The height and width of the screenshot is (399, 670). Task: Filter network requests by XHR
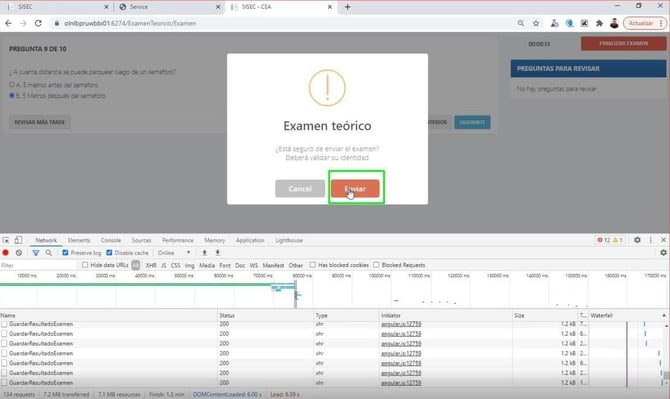[x=151, y=265]
